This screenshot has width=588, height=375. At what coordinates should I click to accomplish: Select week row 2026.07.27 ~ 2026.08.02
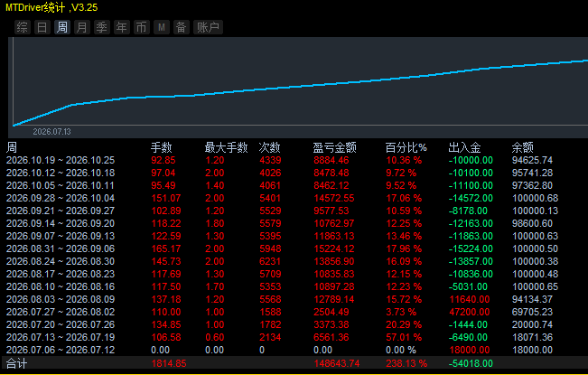(x=294, y=312)
